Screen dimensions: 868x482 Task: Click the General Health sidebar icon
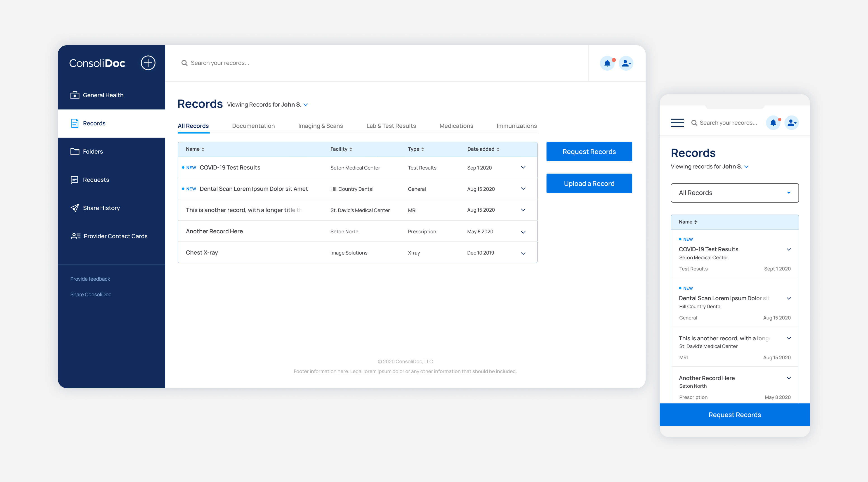click(75, 95)
